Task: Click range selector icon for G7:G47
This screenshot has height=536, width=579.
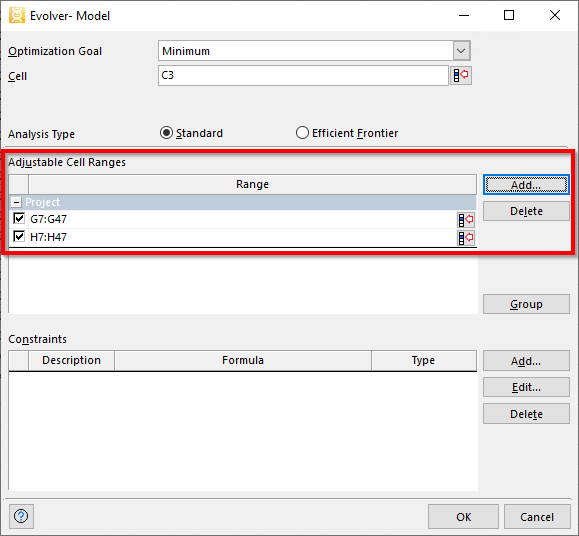Action: 466,220
